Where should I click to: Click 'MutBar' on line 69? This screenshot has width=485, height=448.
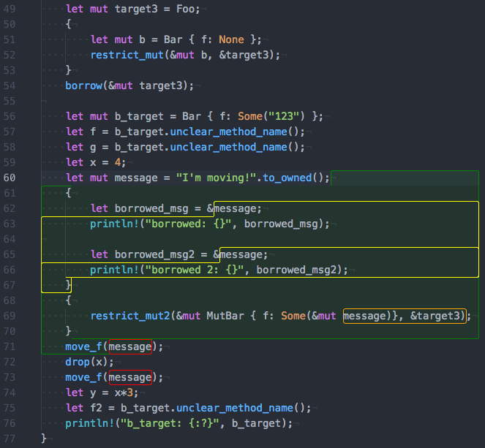225,316
